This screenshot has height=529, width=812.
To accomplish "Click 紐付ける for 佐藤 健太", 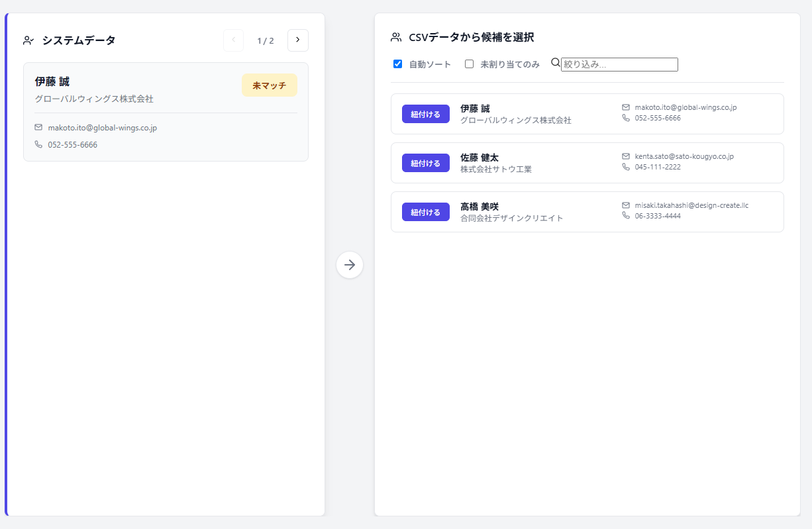I will pyautogui.click(x=426, y=163).
